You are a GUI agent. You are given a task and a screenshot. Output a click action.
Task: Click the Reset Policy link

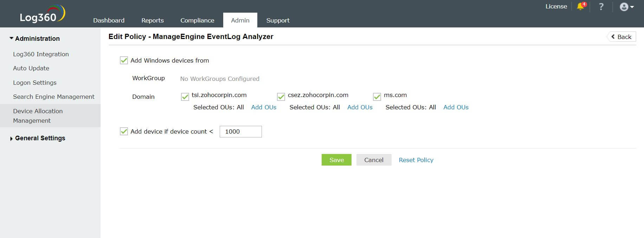click(x=416, y=160)
